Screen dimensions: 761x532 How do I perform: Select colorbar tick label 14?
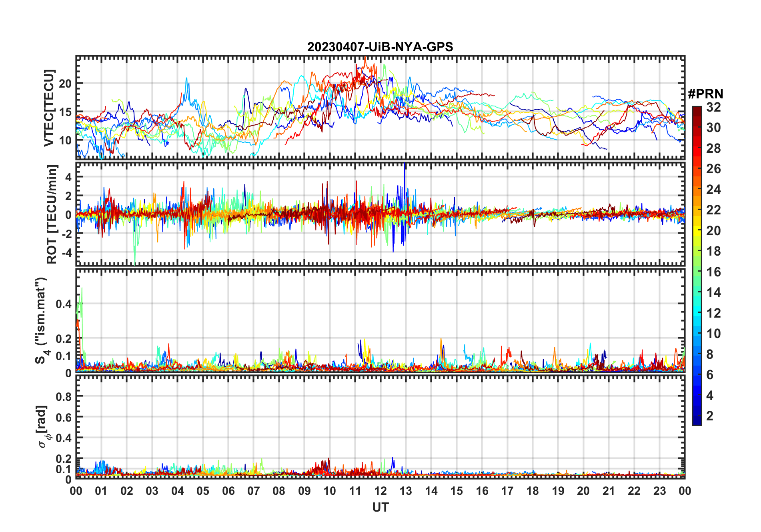[x=713, y=292]
